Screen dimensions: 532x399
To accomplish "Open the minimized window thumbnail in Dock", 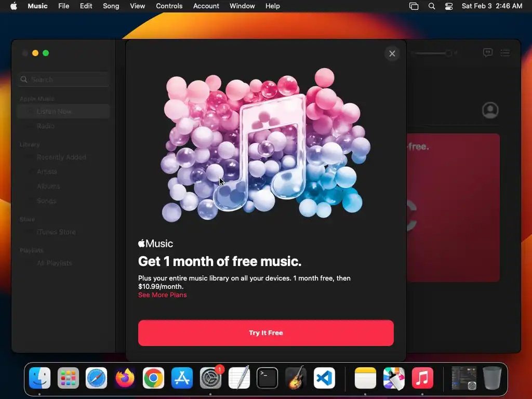I will (464, 378).
